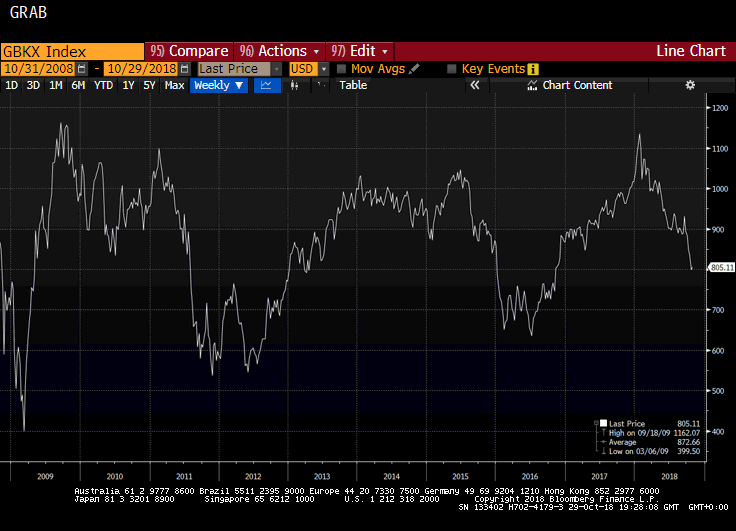Open the Compare menu

189,51
